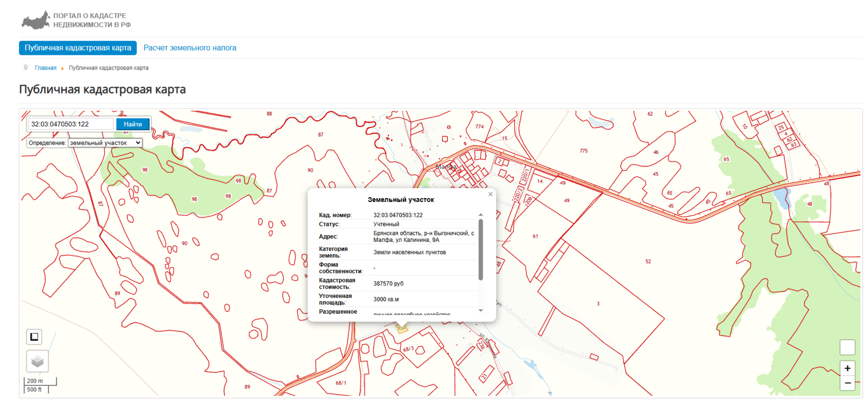Click the Малфа village label on map

pos(446,167)
